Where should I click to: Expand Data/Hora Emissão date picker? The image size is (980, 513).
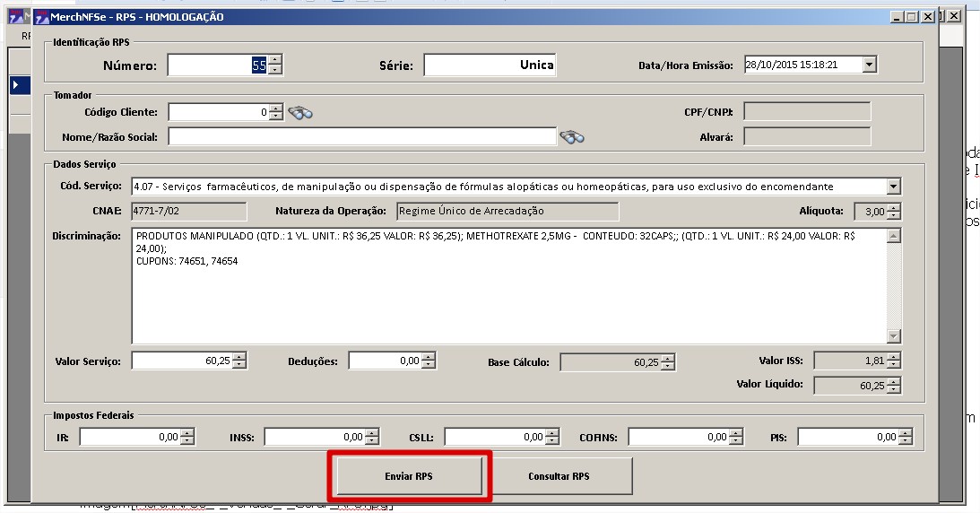pos(868,65)
